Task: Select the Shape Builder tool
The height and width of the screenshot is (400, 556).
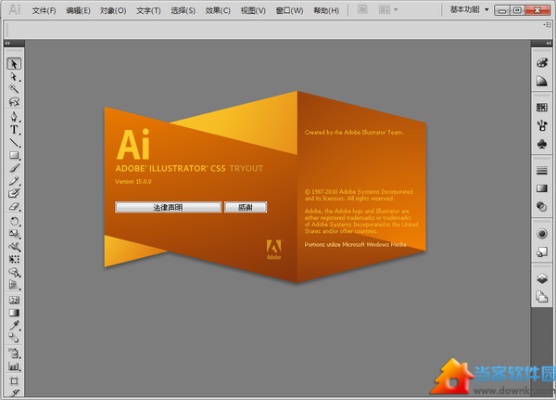Action: click(x=14, y=272)
